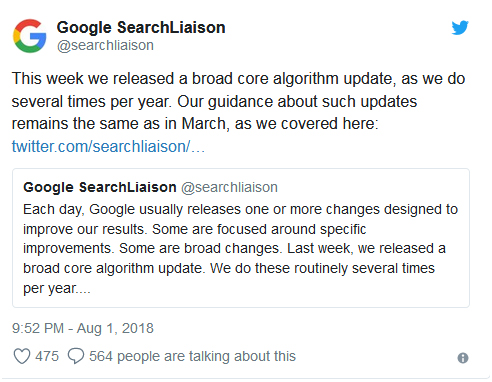Open the Google SearchLiaison profile name
Screen dimensions: 492x382
pyautogui.click(x=141, y=27)
